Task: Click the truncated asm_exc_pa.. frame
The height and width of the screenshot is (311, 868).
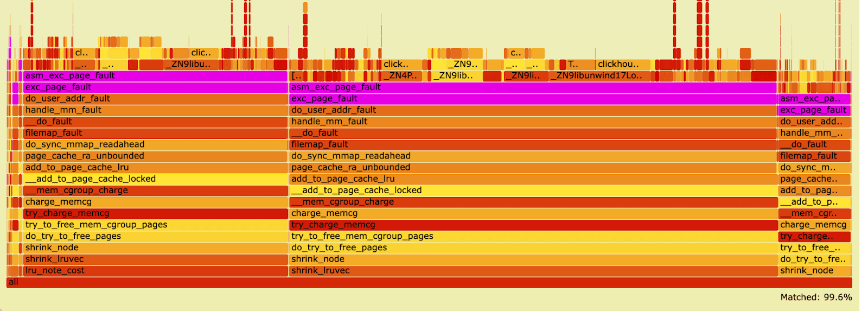Action: click(x=814, y=99)
